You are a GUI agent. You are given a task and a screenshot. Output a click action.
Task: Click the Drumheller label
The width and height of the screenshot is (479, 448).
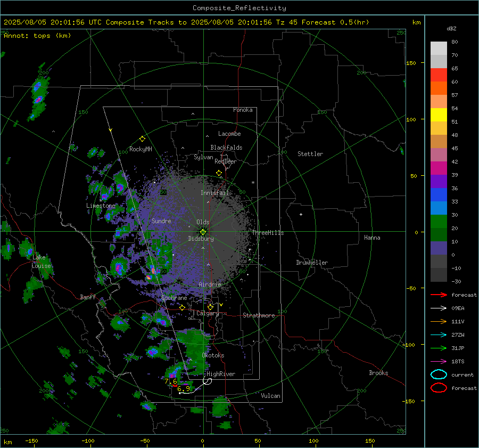coord(312,263)
